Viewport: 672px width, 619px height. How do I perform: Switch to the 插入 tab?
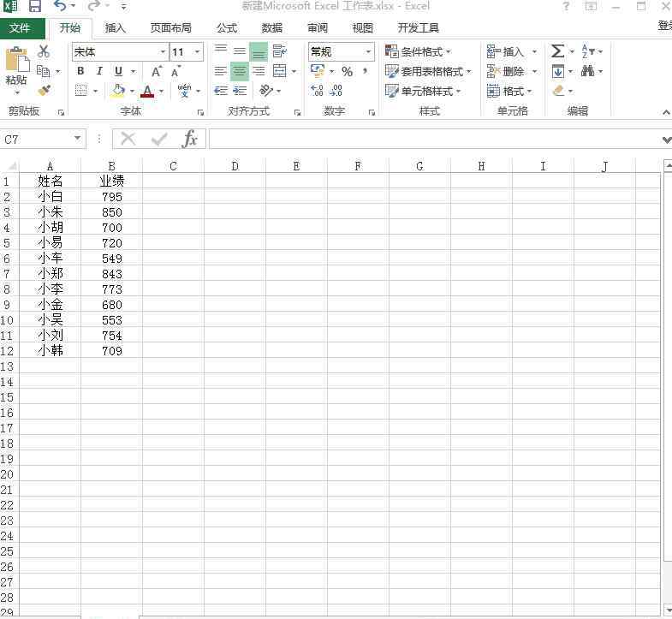coord(115,28)
